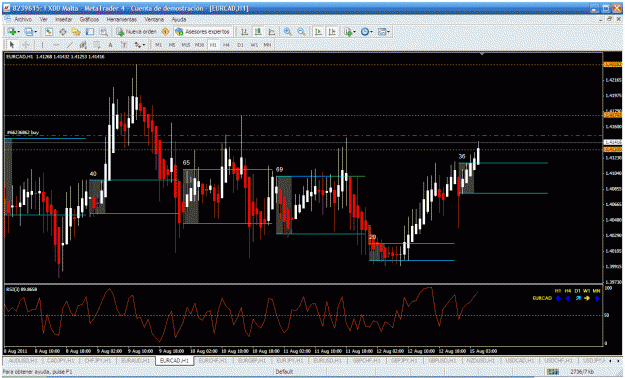The width and height of the screenshot is (625, 378).
Task: Select the H1 timeframe button
Action: 213,45
